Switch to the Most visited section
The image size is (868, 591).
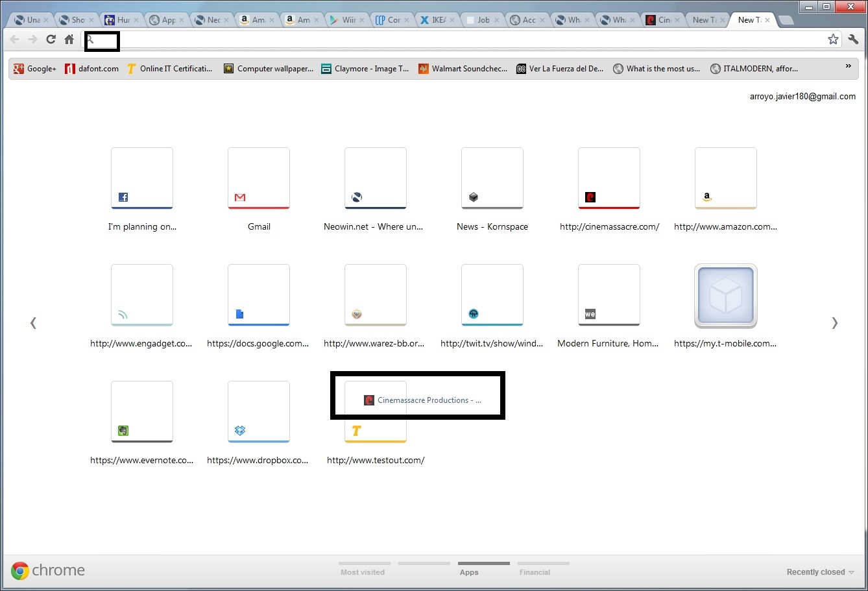(363, 569)
